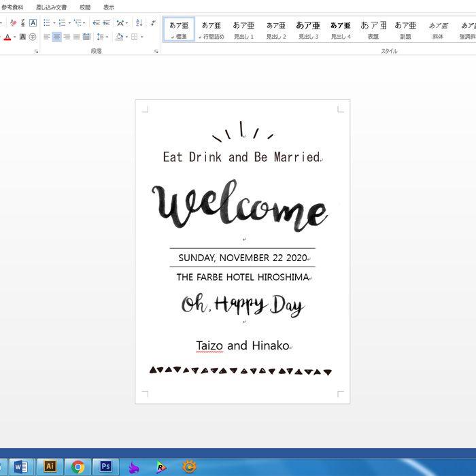Viewport: 476px width, 476px height.
Task: Click the bullet list icon
Action: click(x=46, y=23)
